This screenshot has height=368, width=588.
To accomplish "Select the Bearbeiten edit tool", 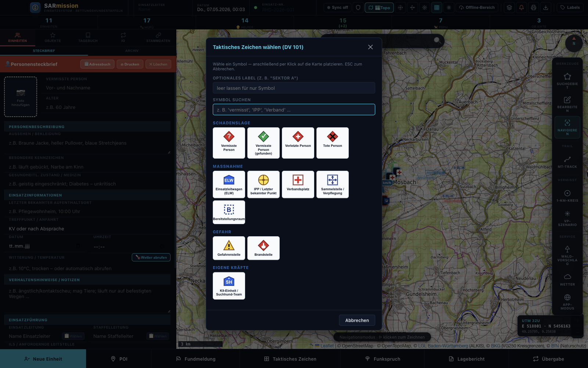I will click(567, 104).
